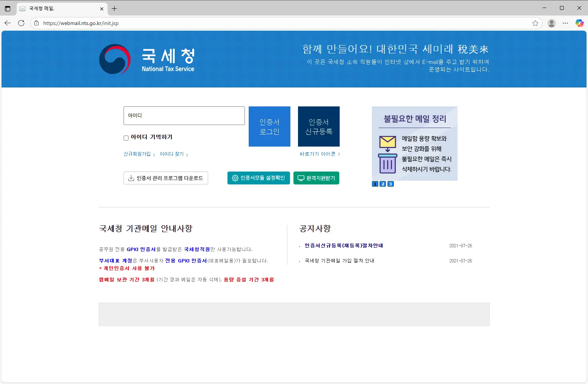Screen dimensions: 588x384
Task: Switch to banner slide 2
Action: [x=383, y=184]
